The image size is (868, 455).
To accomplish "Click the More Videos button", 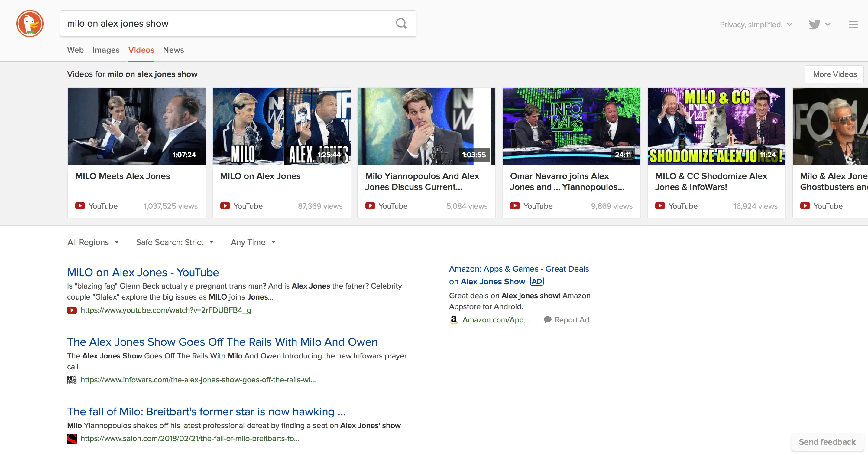I will tap(834, 74).
